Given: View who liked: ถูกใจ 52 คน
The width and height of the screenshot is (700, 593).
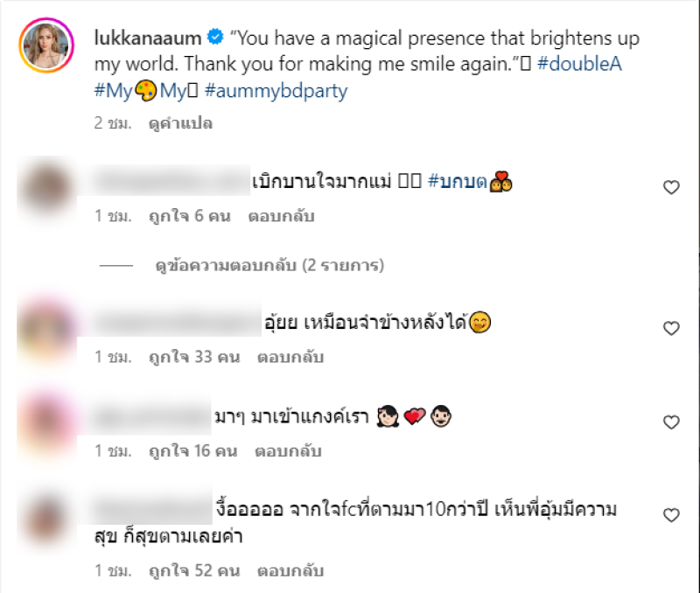Looking at the screenshot, I should point(194,571).
